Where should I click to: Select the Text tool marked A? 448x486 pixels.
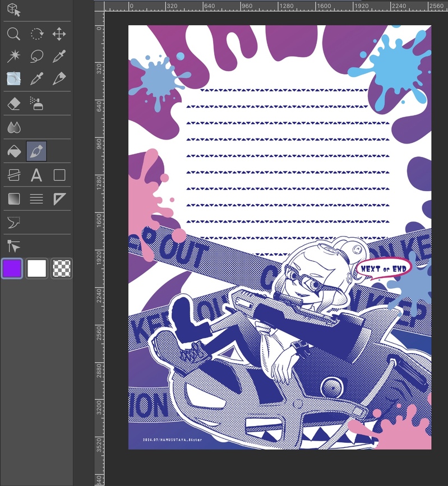click(36, 175)
